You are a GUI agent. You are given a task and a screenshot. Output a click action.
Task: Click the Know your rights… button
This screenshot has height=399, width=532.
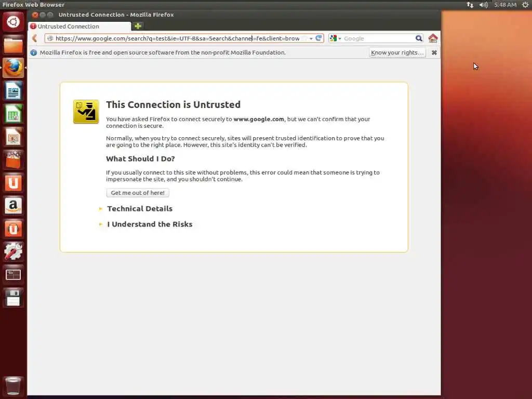tap(397, 52)
